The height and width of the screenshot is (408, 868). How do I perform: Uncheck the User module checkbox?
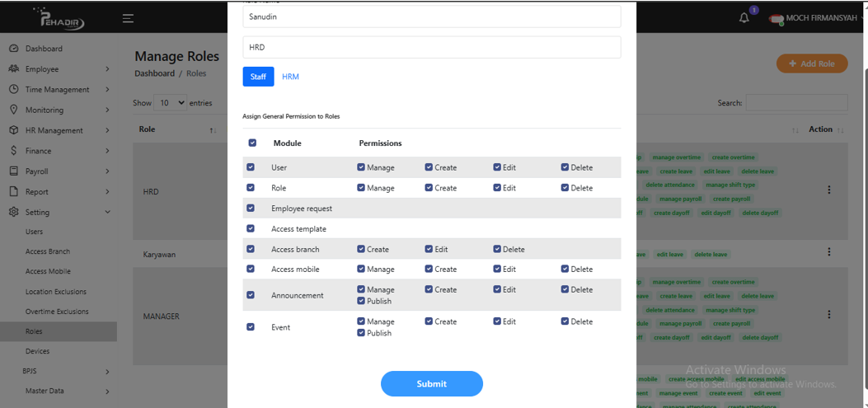coord(251,167)
